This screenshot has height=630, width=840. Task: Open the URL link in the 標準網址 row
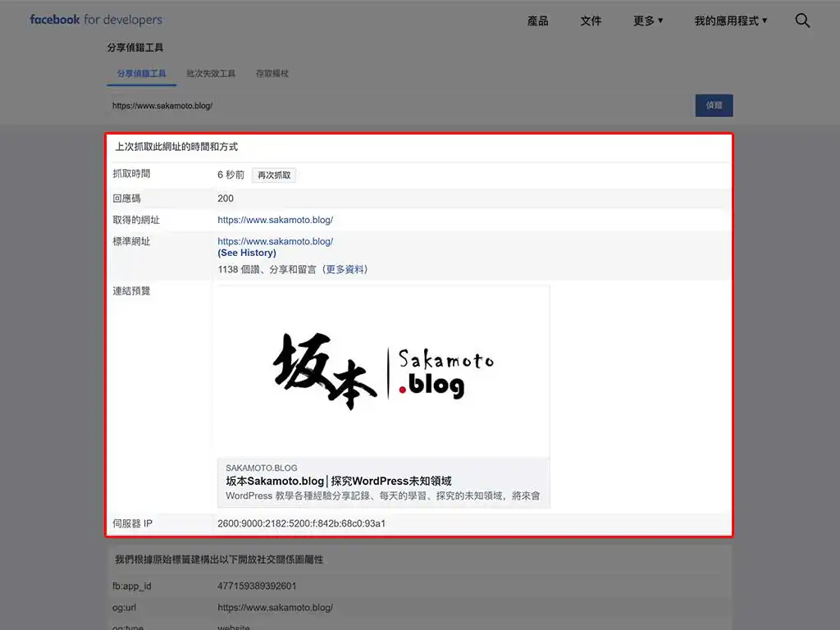click(x=275, y=241)
